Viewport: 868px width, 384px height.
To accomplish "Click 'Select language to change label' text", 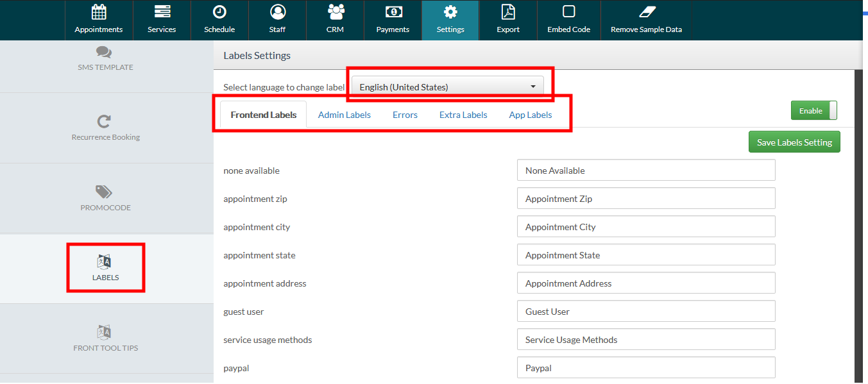I will [x=284, y=87].
